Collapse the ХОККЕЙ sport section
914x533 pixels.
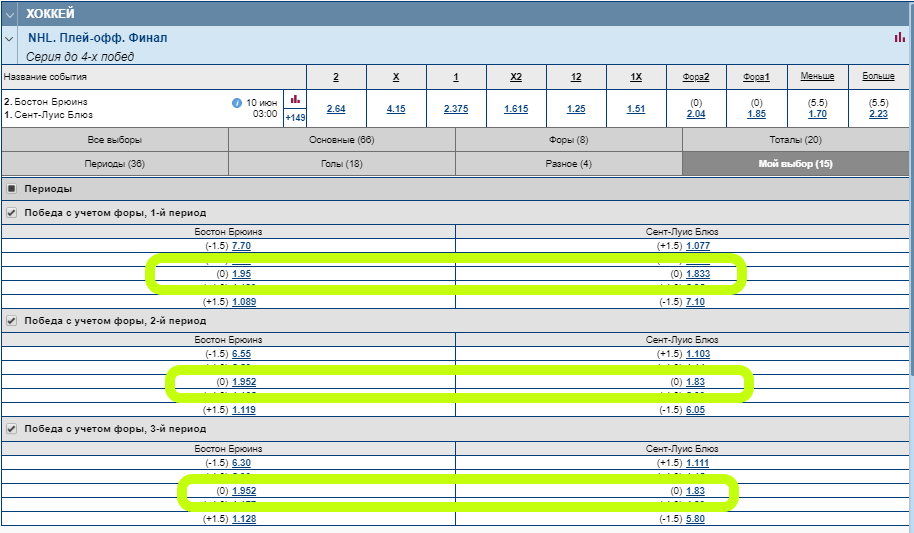[10, 14]
